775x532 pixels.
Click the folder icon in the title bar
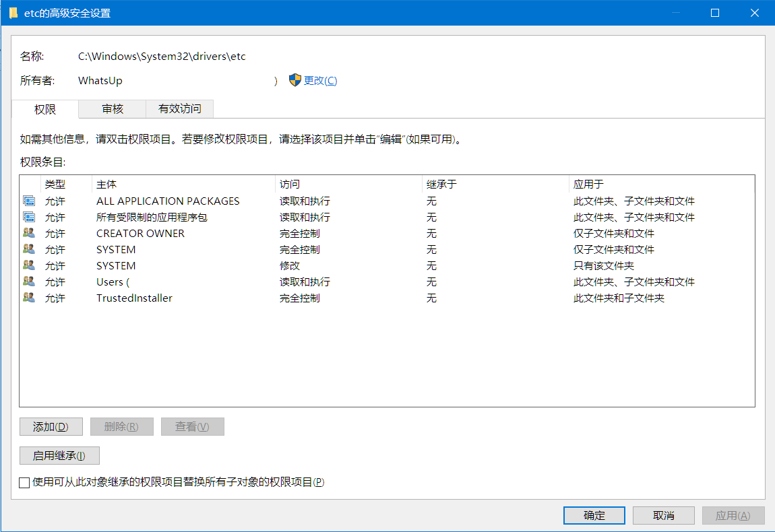13,13
